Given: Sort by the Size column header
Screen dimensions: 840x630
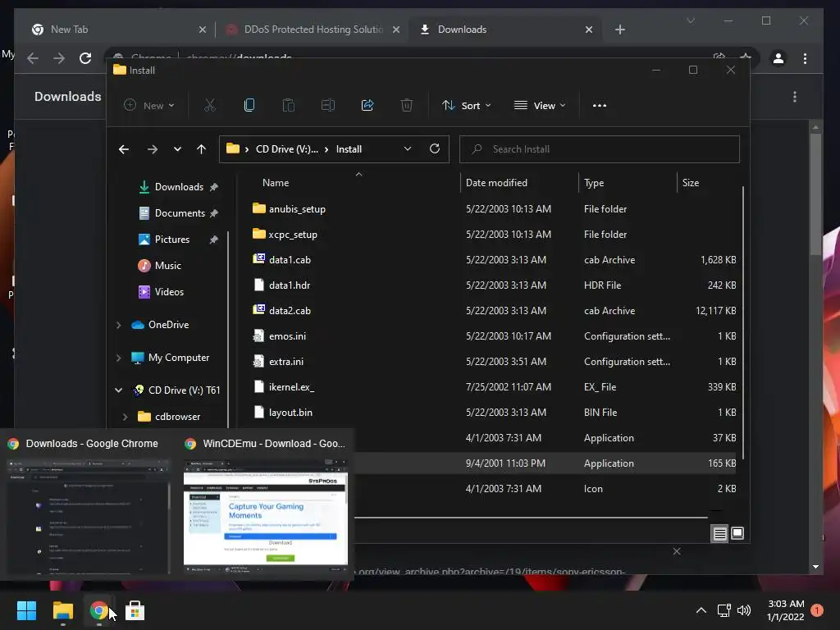Looking at the screenshot, I should 691,183.
